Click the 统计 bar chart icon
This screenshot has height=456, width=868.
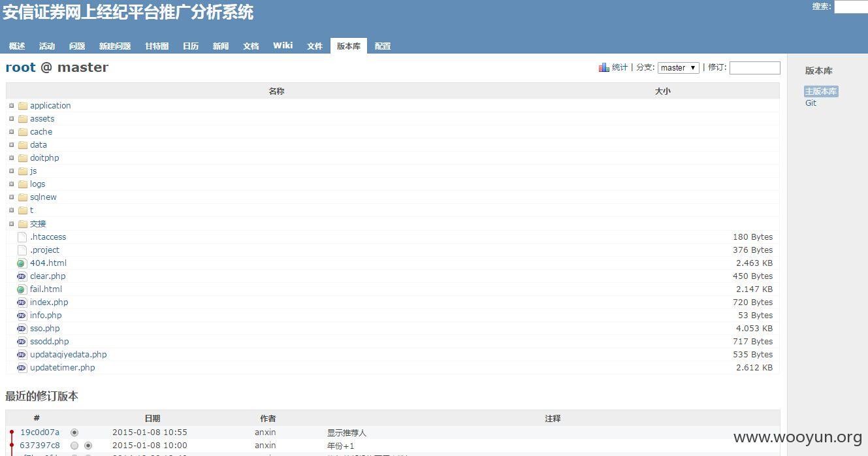(603, 67)
